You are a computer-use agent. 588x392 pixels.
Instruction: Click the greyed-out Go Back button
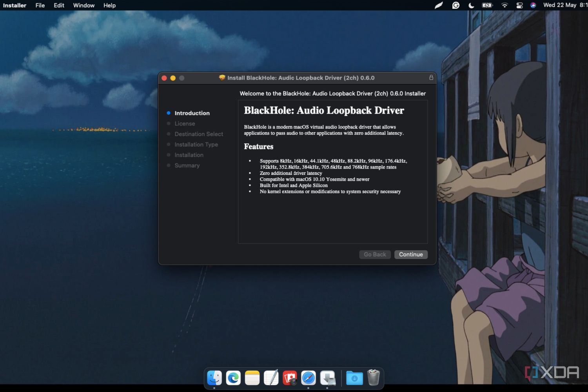point(375,254)
